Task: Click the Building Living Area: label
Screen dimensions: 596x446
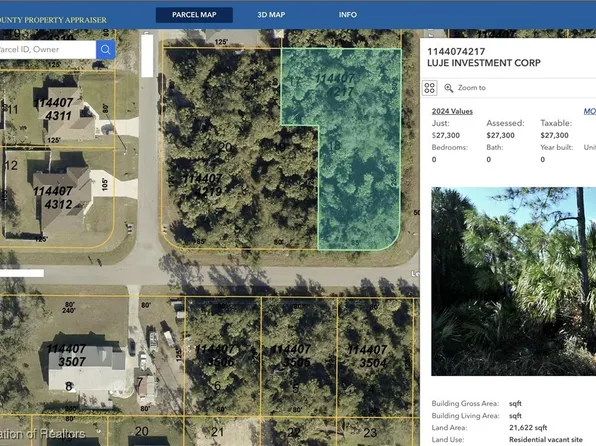Action: [466, 416]
